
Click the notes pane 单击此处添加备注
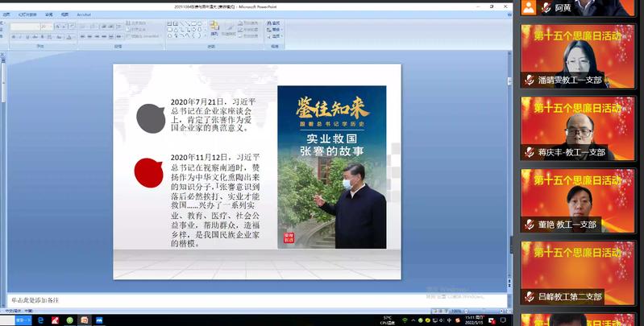(256, 300)
